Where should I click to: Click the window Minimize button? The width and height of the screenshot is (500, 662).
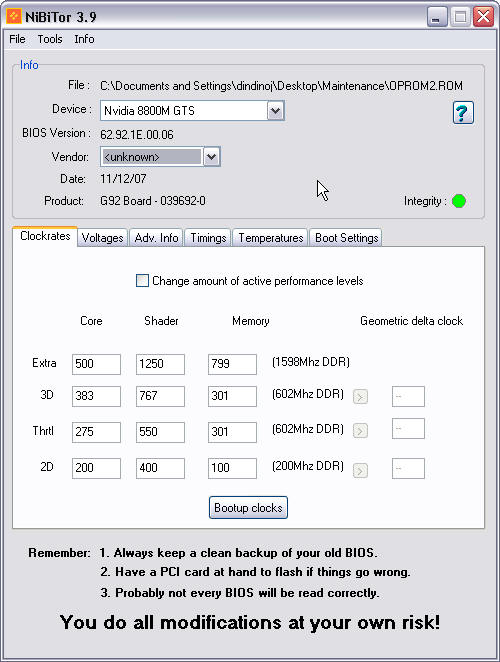(437, 17)
